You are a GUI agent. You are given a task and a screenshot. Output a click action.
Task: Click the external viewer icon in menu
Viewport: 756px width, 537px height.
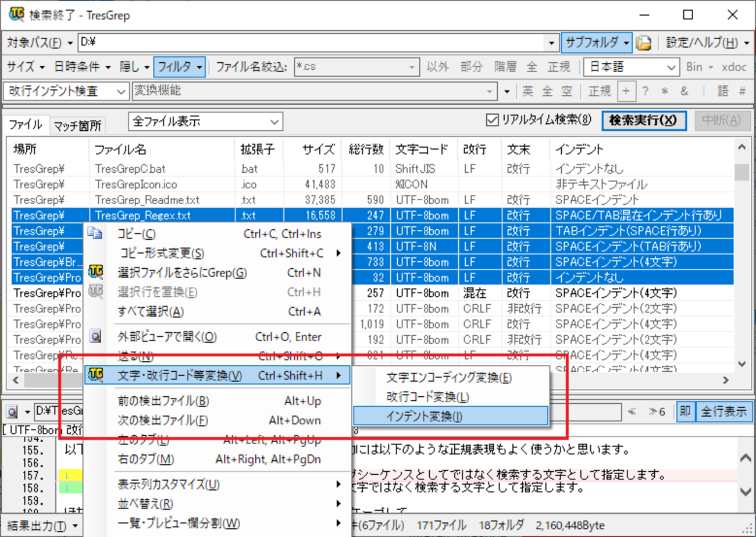[95, 336]
